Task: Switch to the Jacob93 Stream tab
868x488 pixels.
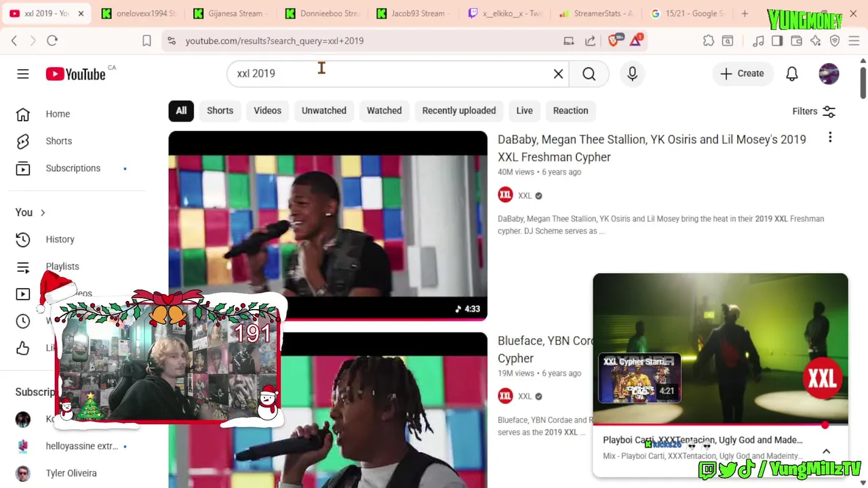Action: [x=415, y=14]
